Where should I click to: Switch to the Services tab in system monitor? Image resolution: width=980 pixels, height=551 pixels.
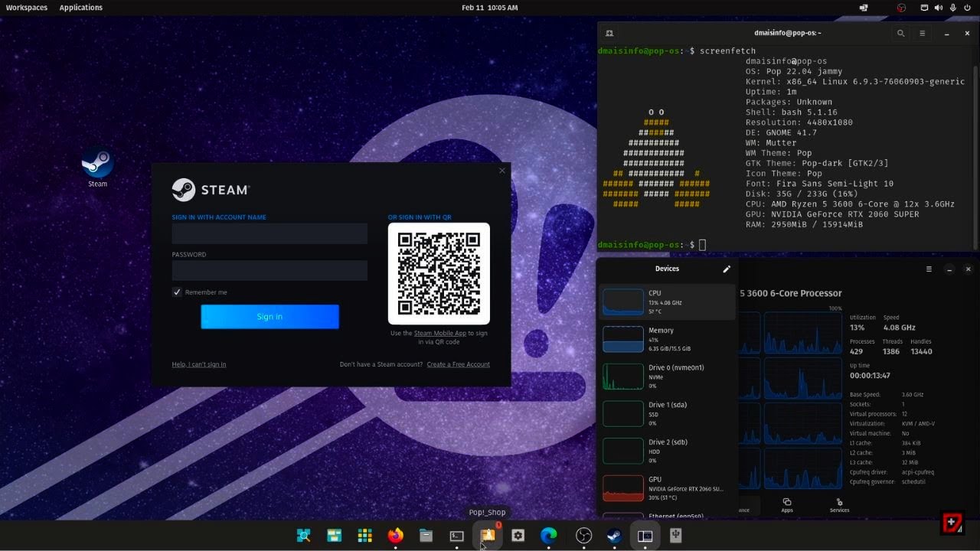pyautogui.click(x=839, y=505)
